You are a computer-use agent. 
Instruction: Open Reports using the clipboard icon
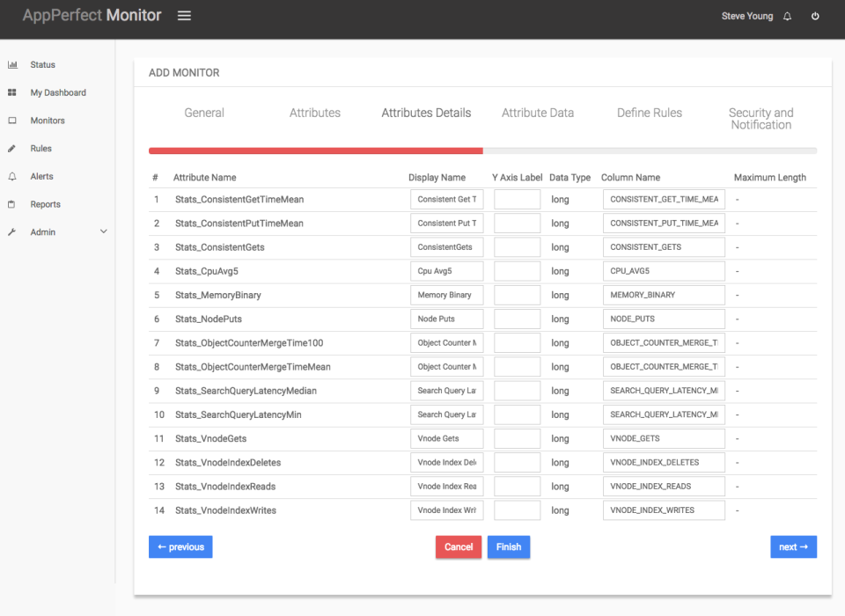click(12, 203)
